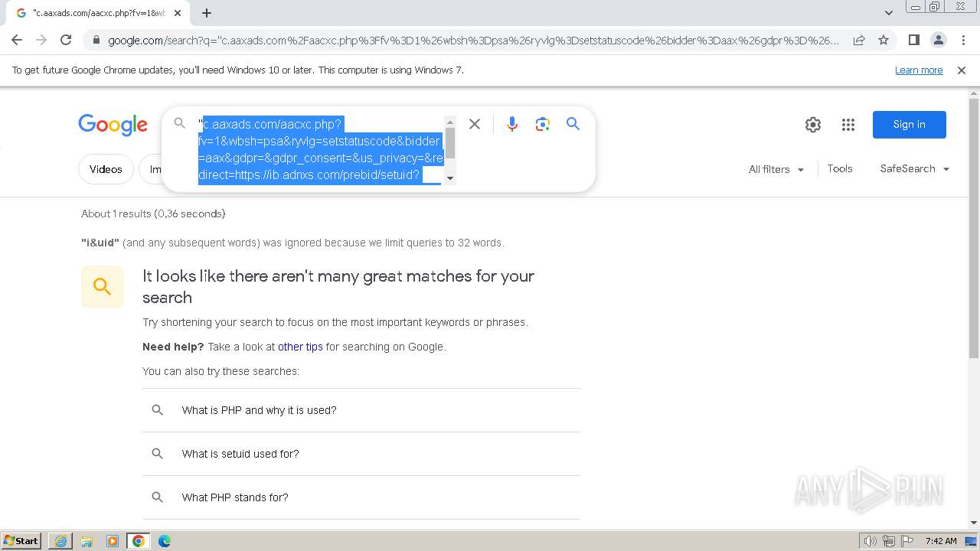Open tab search chevron
The width and height of the screenshot is (980, 551).
tap(888, 13)
